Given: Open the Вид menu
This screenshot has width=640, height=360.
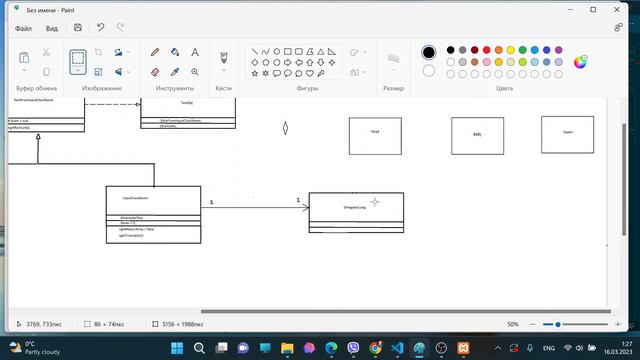Looking at the screenshot, I should (51, 29).
